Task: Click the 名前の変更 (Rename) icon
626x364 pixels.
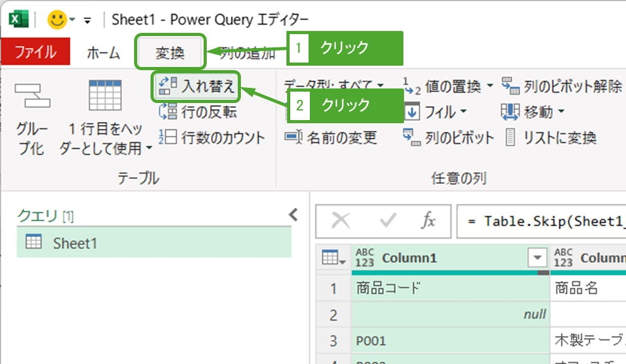Action: tap(293, 137)
